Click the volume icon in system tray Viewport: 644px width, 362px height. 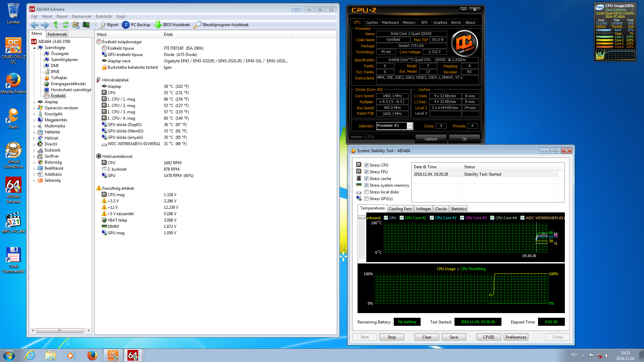607,356
